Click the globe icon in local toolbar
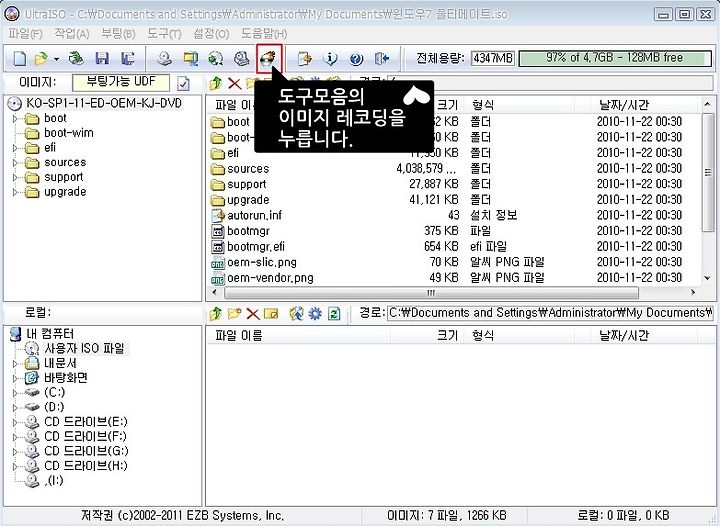720x526 pixels. (297, 313)
